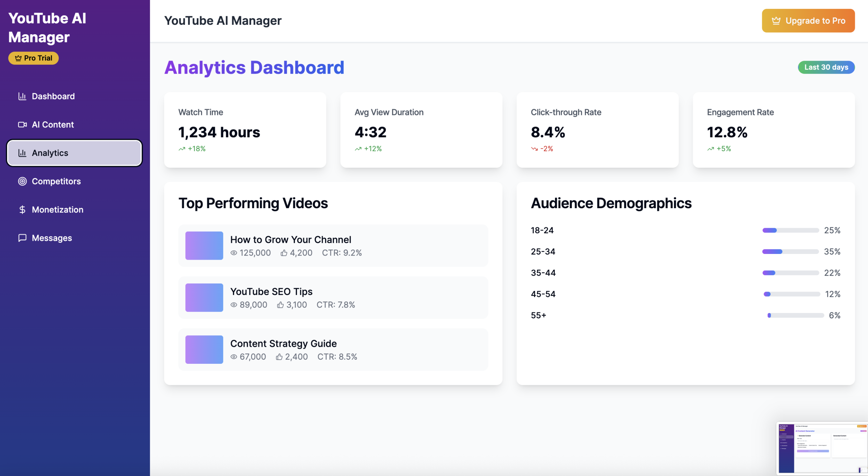The height and width of the screenshot is (476, 868).
Task: Click the YouTube AI Manager sidebar logo
Action: pyautogui.click(x=47, y=27)
